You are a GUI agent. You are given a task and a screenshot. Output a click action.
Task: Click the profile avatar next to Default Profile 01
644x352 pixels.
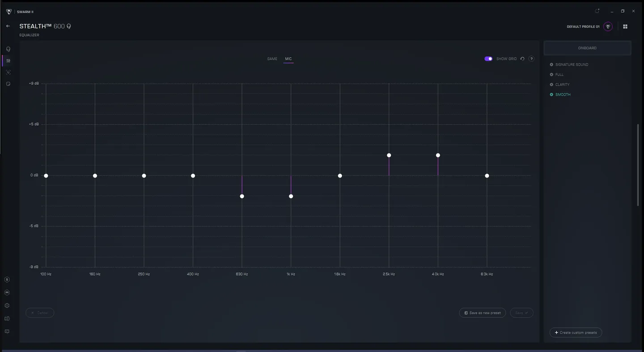pos(608,26)
